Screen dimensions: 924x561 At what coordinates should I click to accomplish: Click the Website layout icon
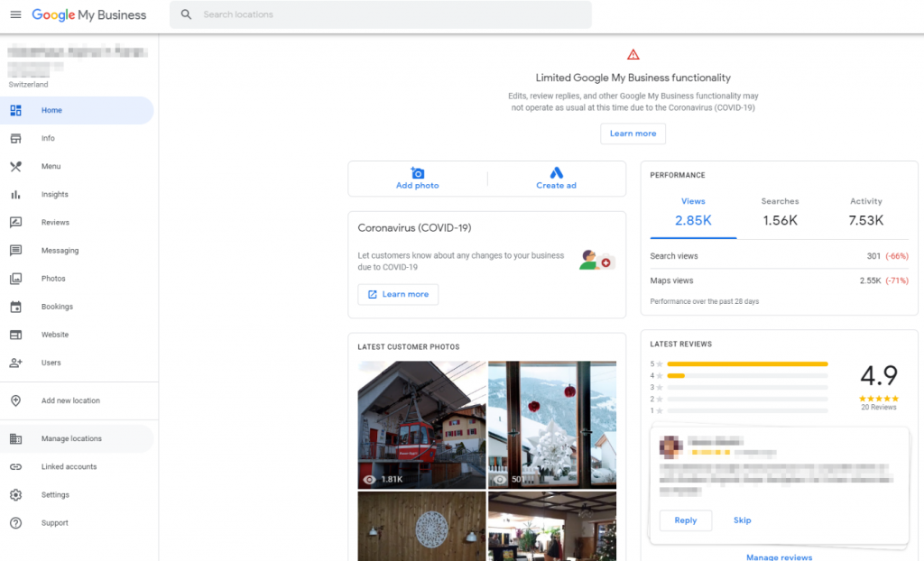click(16, 335)
